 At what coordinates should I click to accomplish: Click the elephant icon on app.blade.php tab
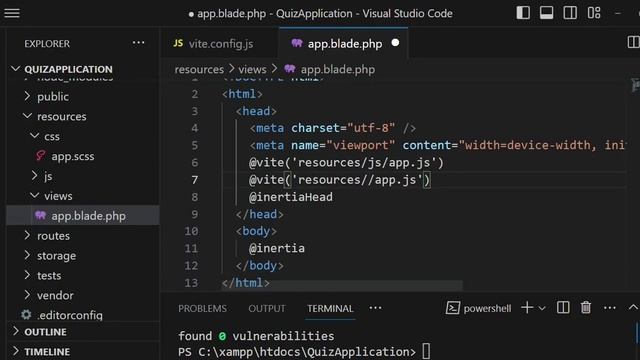click(x=297, y=43)
